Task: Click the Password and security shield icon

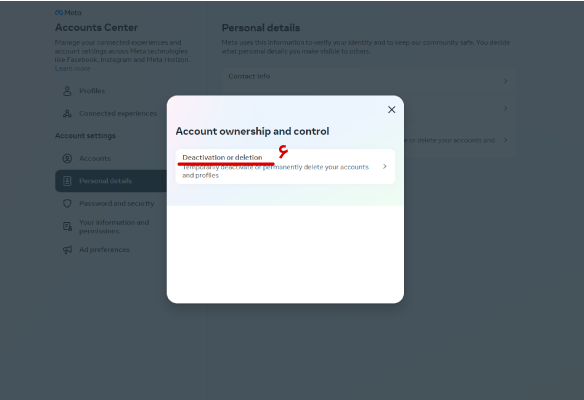Action: (x=67, y=203)
